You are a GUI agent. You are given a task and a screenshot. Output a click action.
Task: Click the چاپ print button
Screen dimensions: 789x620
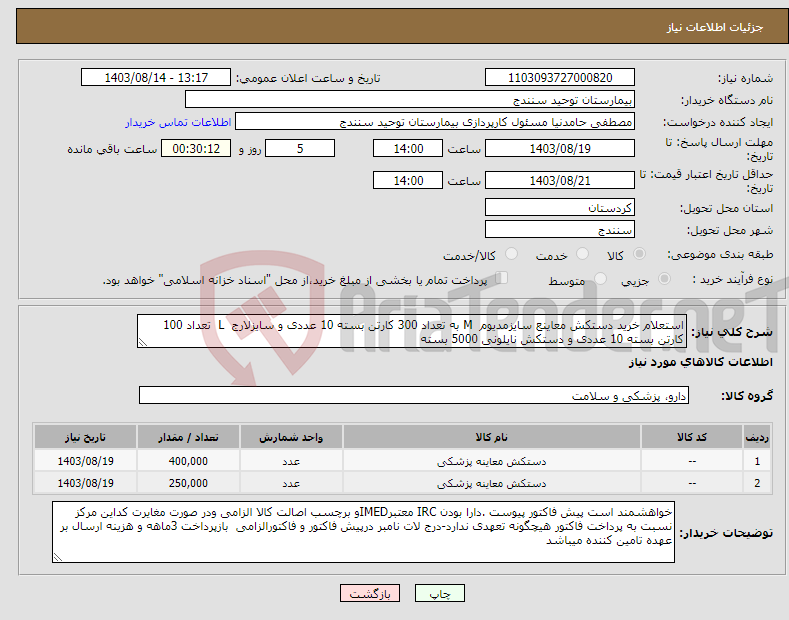[440, 594]
